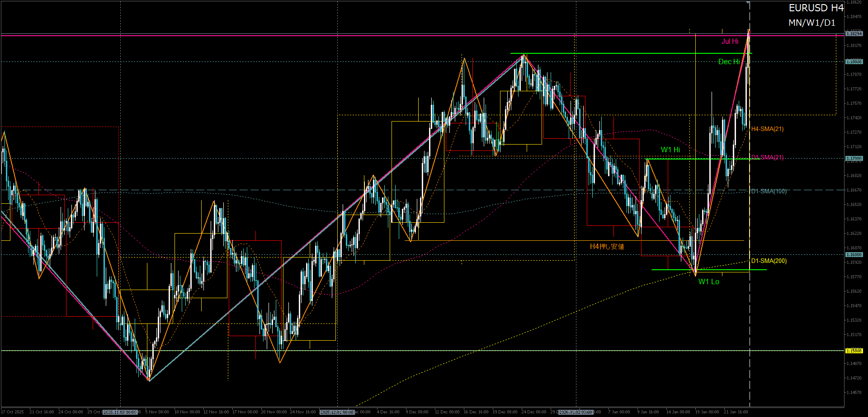Click the 1.16000 price level tag
Screen dimensions: 868x417
pos(854,255)
